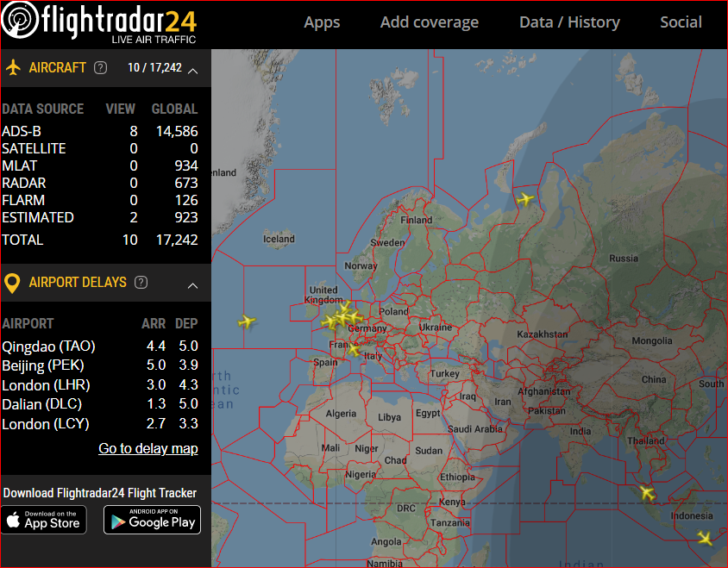Click the Download on the App Store badge

coord(44,520)
